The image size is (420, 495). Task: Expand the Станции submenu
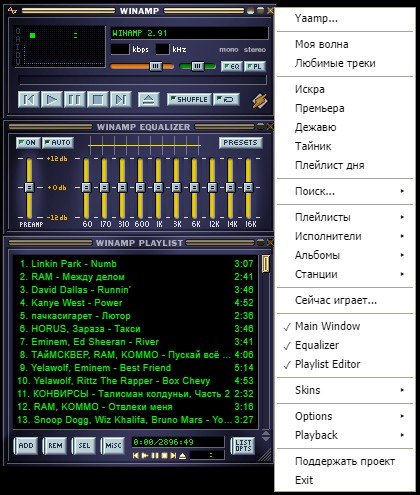coord(345,274)
